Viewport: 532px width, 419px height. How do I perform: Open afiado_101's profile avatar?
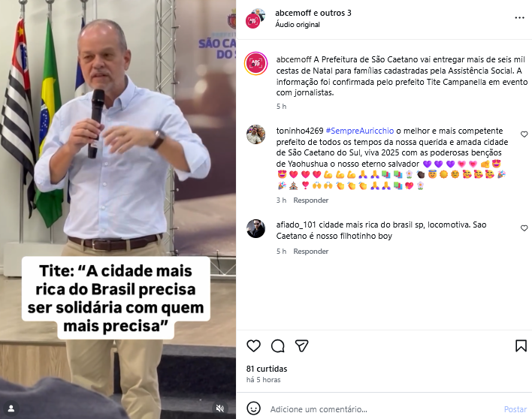click(255, 228)
